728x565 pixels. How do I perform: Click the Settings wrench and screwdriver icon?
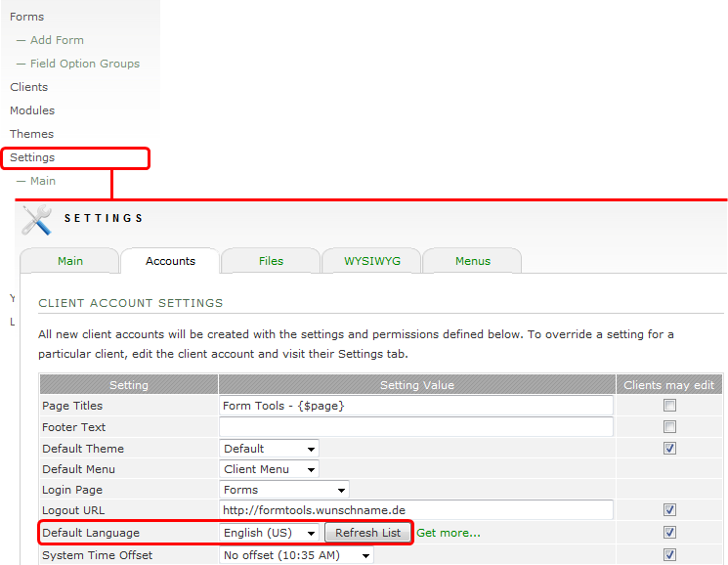[x=37, y=220]
